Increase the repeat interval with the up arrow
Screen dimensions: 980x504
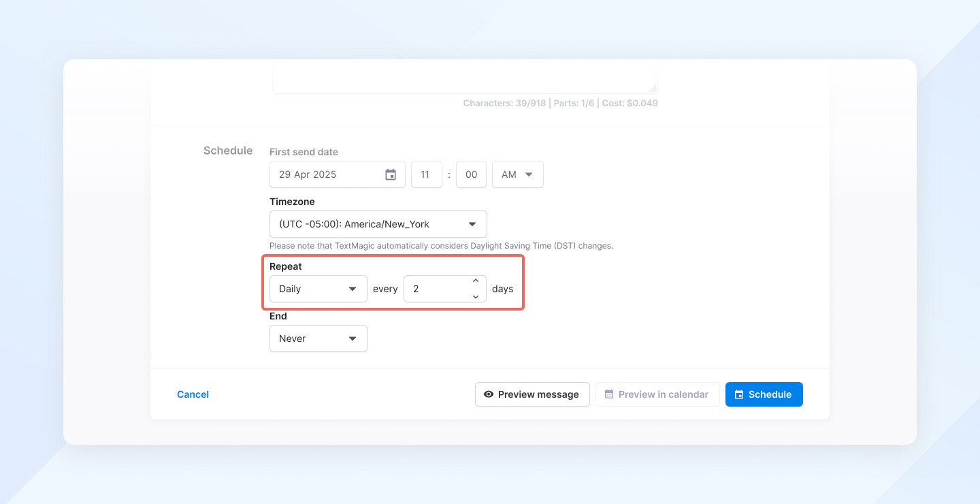click(x=476, y=281)
